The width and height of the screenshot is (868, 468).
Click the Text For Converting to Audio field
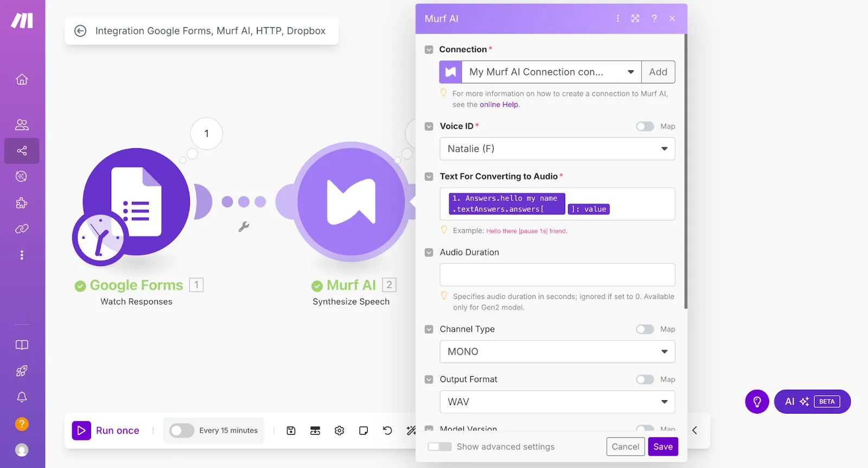click(557, 204)
